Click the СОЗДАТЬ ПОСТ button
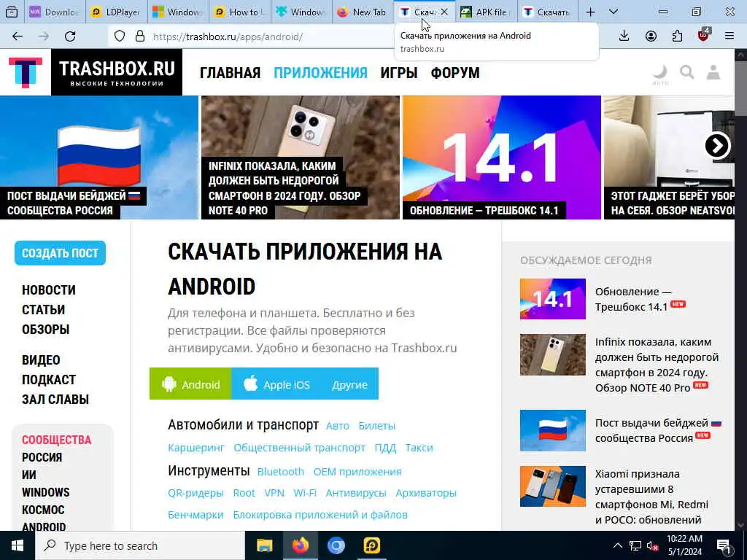 point(60,253)
